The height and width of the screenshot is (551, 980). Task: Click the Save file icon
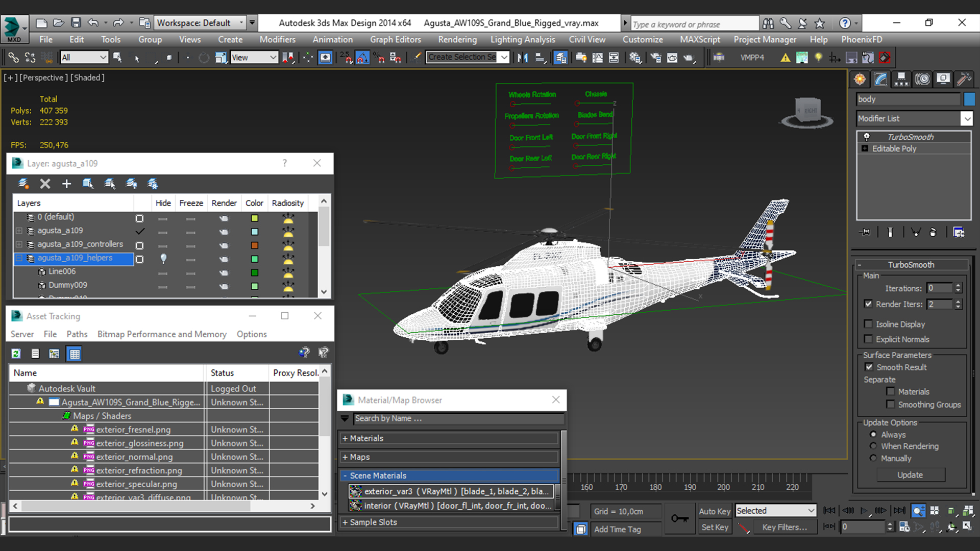[76, 22]
